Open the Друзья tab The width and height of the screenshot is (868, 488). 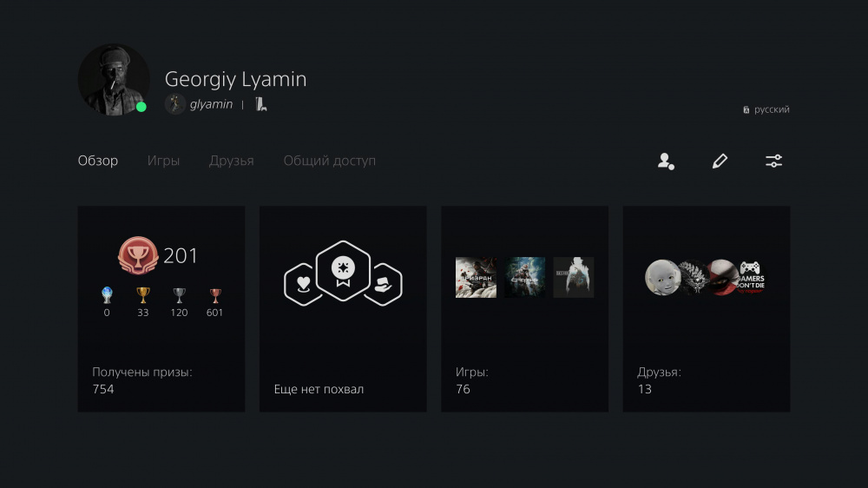232,161
